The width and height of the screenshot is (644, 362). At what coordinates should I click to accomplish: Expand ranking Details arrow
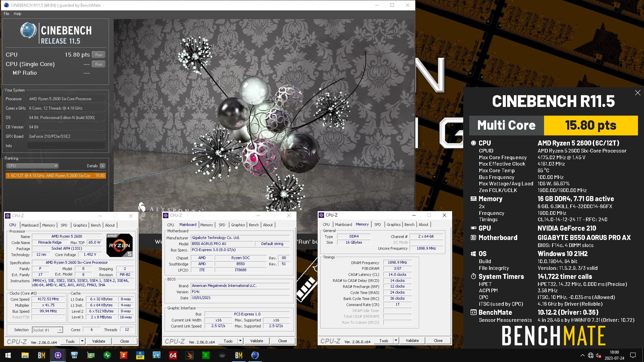click(103, 166)
